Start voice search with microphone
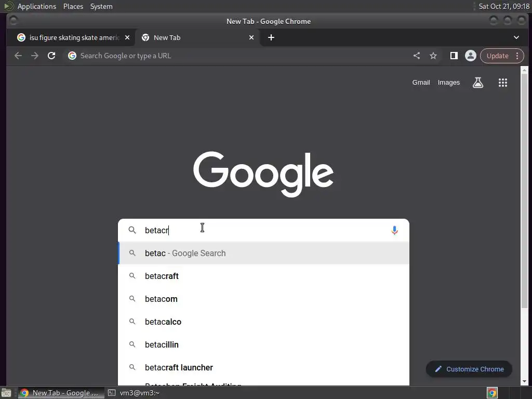 (394, 230)
